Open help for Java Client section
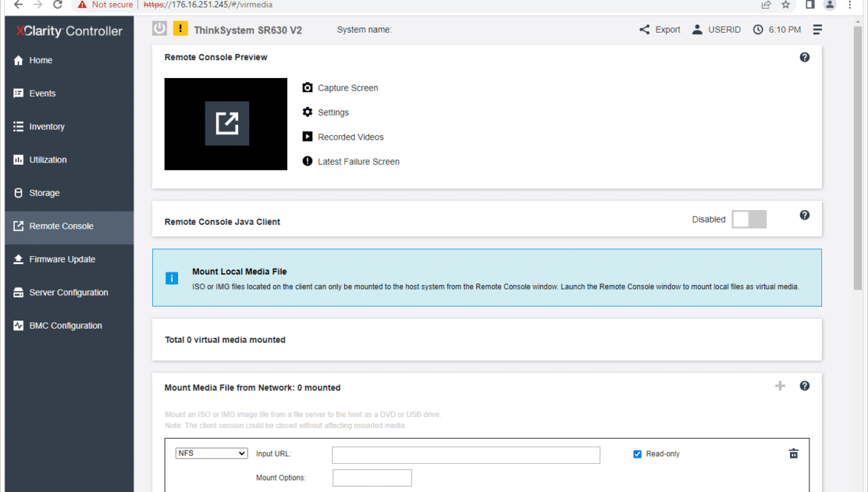 804,215
